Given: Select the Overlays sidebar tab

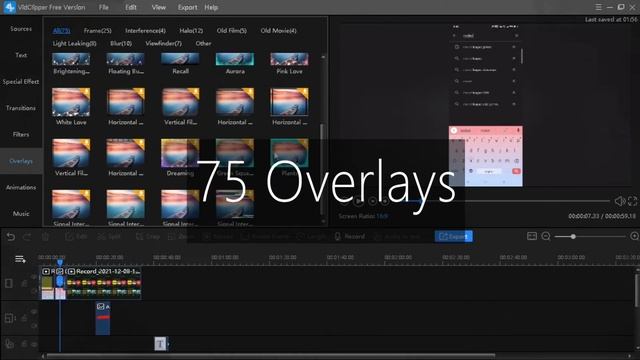Looking at the screenshot, I should (x=21, y=161).
